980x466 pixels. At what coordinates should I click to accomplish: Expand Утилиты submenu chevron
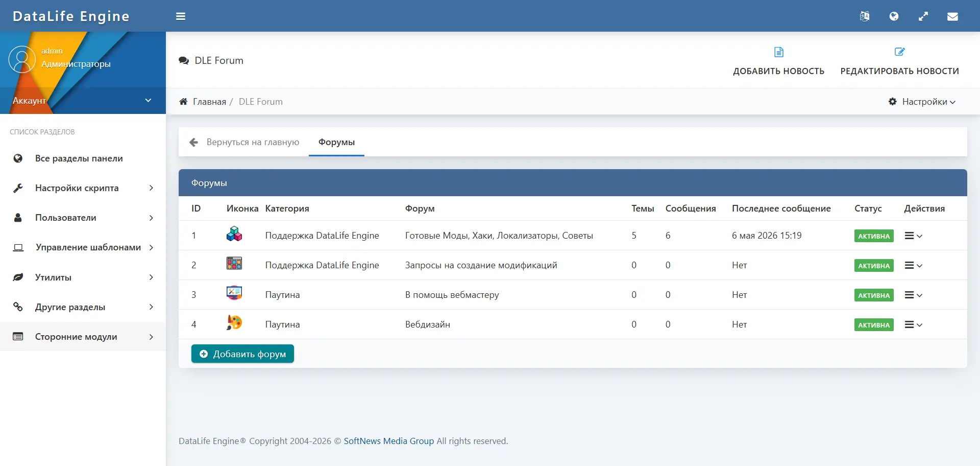[151, 277]
